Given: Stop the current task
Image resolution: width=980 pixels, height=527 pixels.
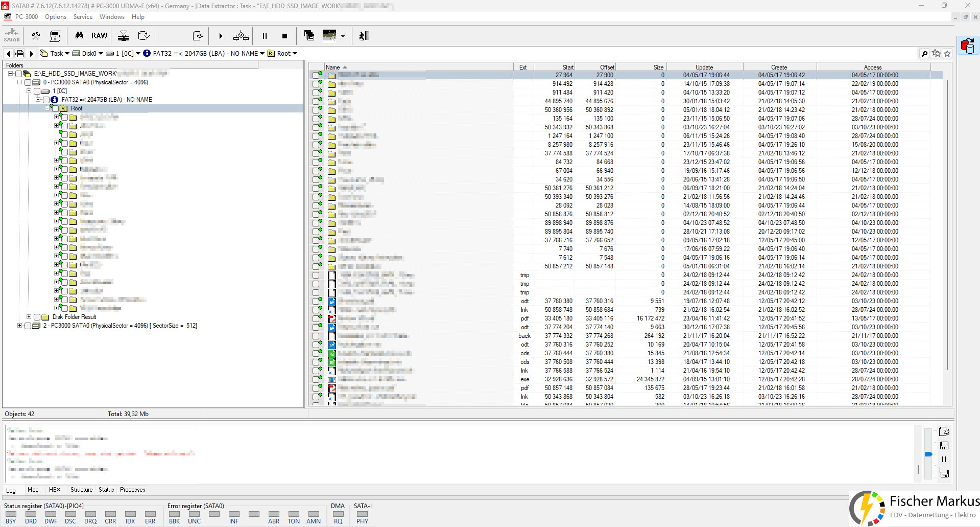Looking at the screenshot, I should 284,36.
